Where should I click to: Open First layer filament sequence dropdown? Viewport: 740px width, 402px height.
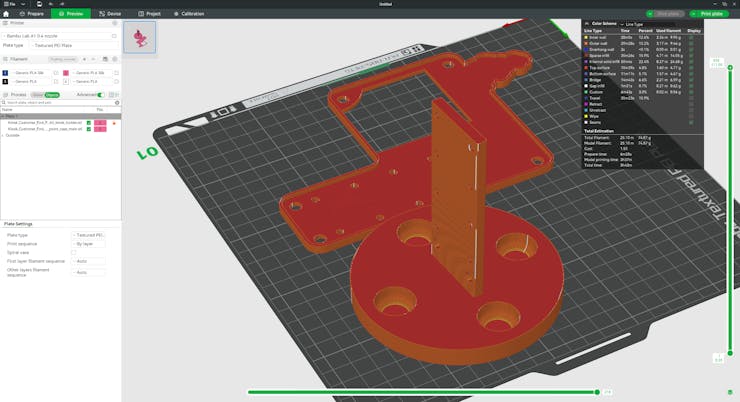88,261
